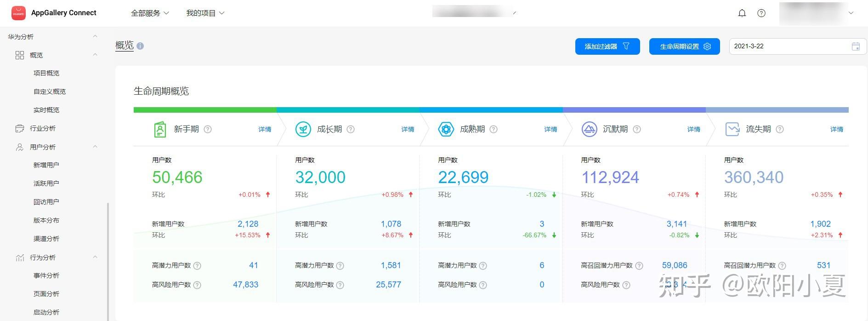868x321 pixels.
Task: Click help icon for 新手期 高潜力用户数
Action: [197, 266]
